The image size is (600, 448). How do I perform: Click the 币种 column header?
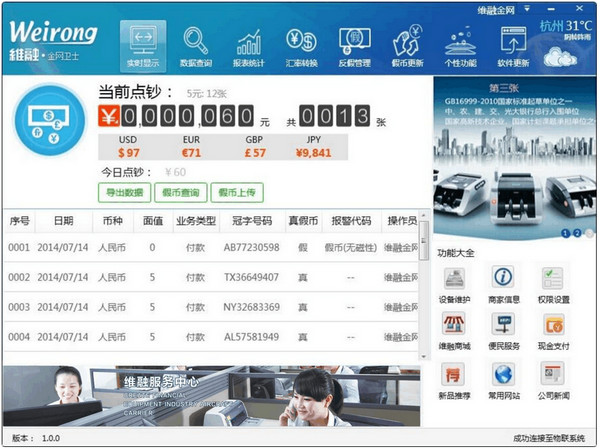112,221
